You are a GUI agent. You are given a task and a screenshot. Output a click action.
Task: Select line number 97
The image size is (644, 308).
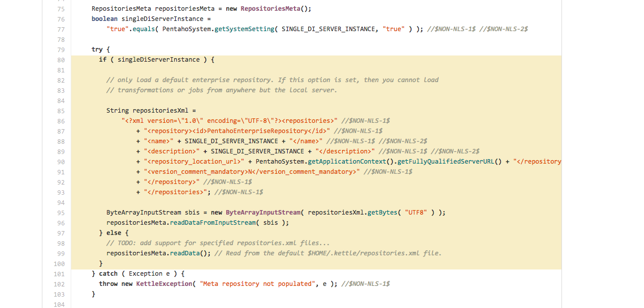point(61,233)
